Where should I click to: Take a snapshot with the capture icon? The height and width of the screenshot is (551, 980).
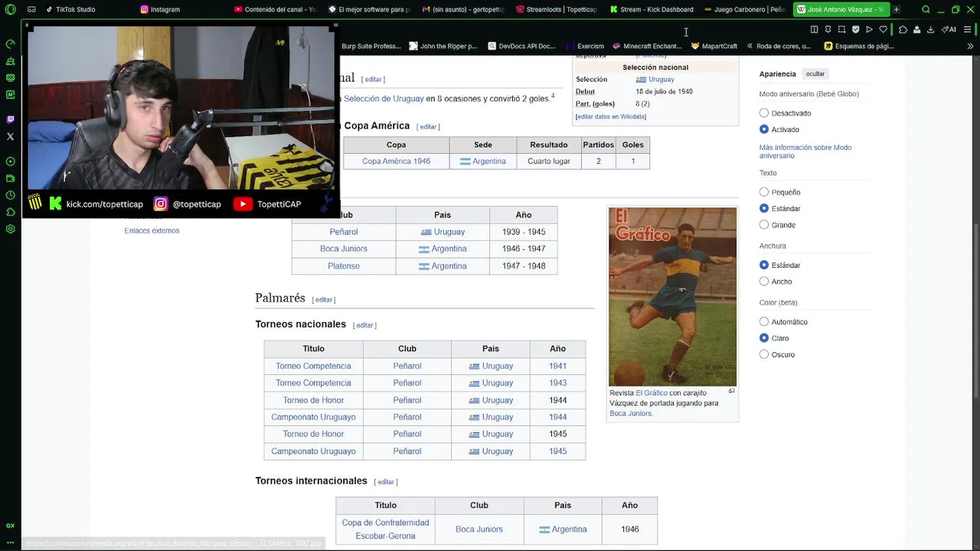click(841, 29)
